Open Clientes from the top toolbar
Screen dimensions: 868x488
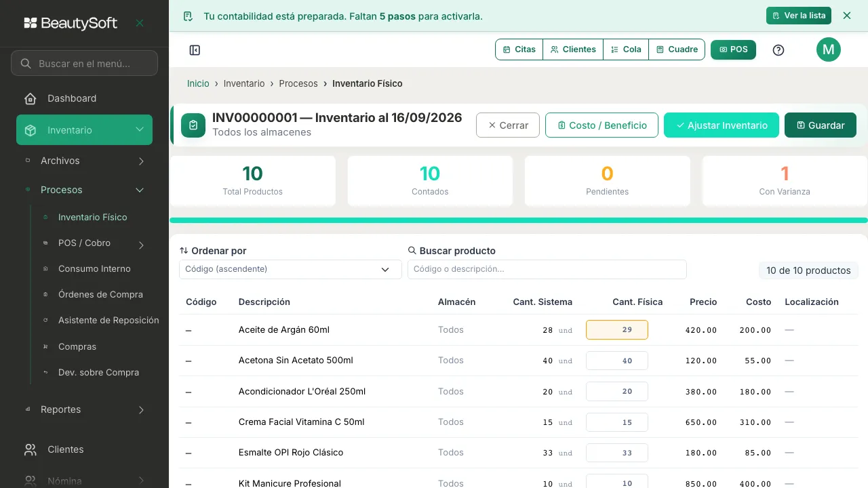573,49
